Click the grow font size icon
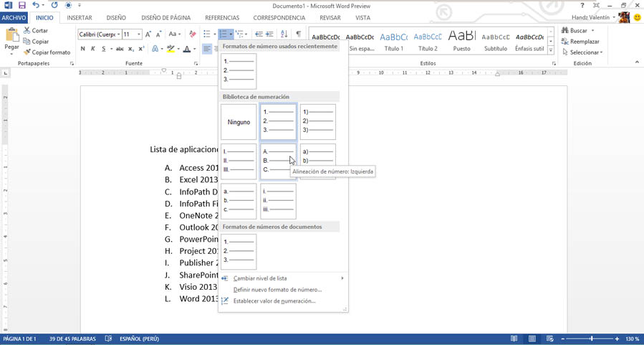This screenshot has height=345, width=644. (148, 34)
